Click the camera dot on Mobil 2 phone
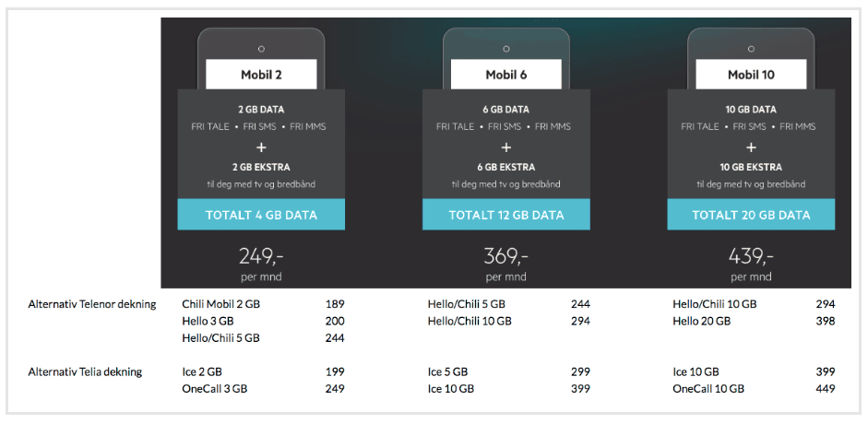This screenshot has height=424, width=868. pos(261,48)
